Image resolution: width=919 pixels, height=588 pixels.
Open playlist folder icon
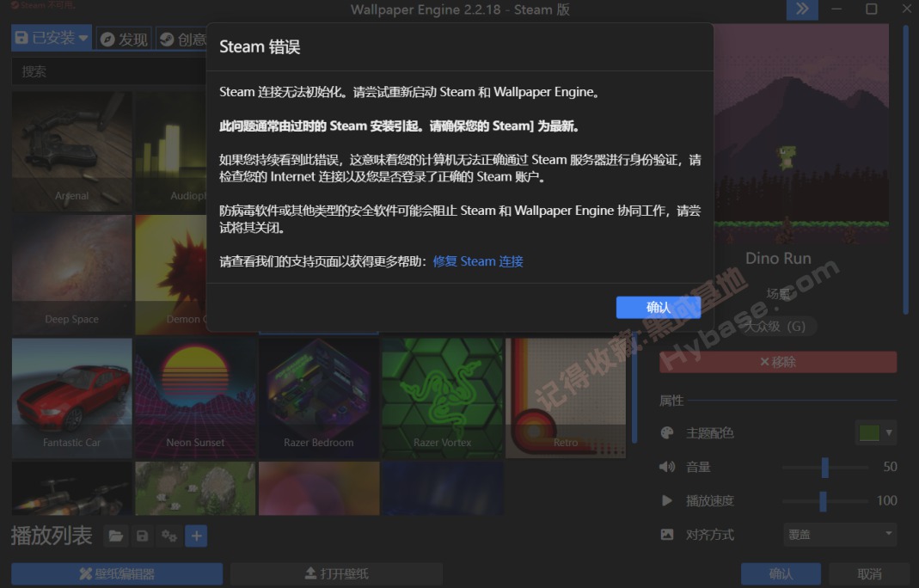[116, 536]
